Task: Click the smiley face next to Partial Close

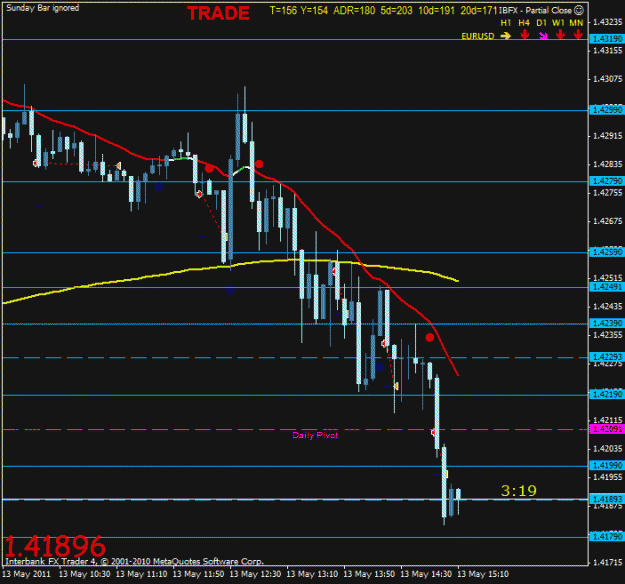Action: 579,10
